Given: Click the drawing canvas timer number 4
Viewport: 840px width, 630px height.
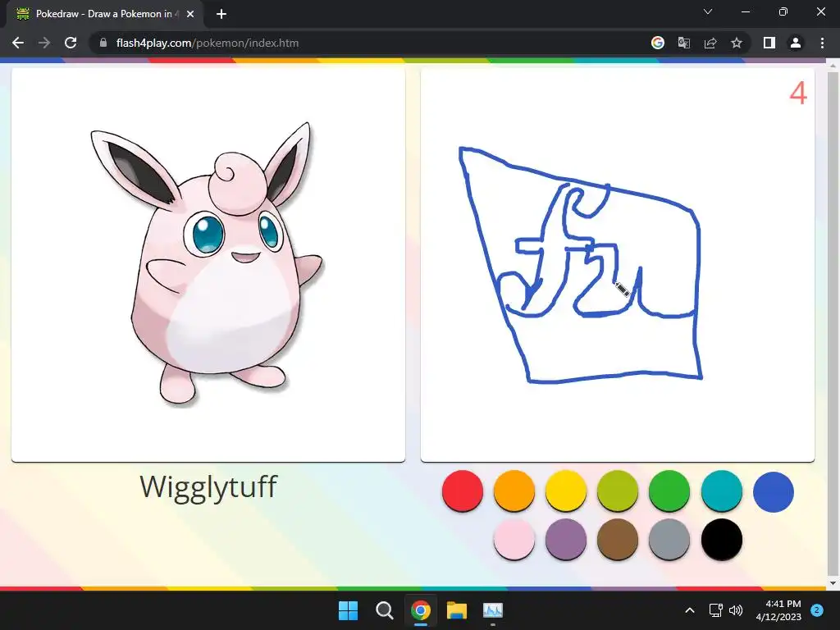Looking at the screenshot, I should (x=797, y=94).
